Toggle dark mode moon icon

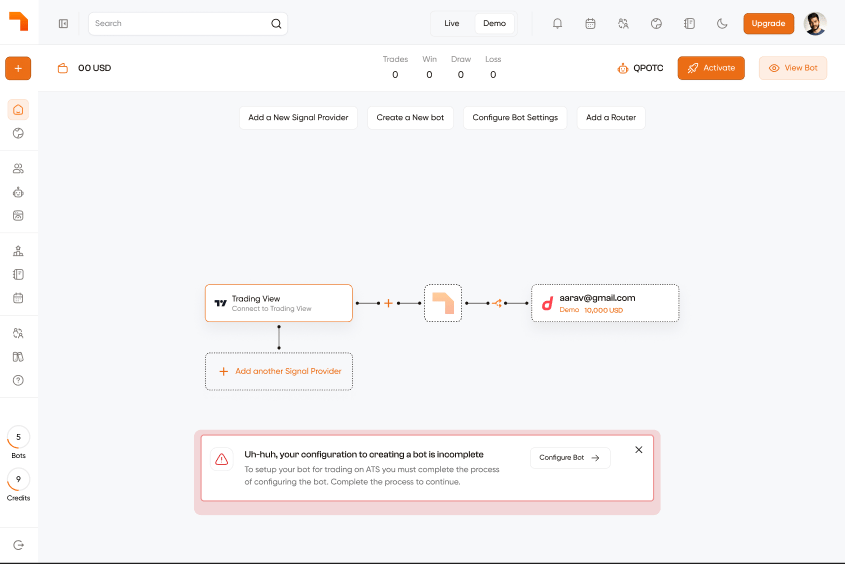click(722, 24)
